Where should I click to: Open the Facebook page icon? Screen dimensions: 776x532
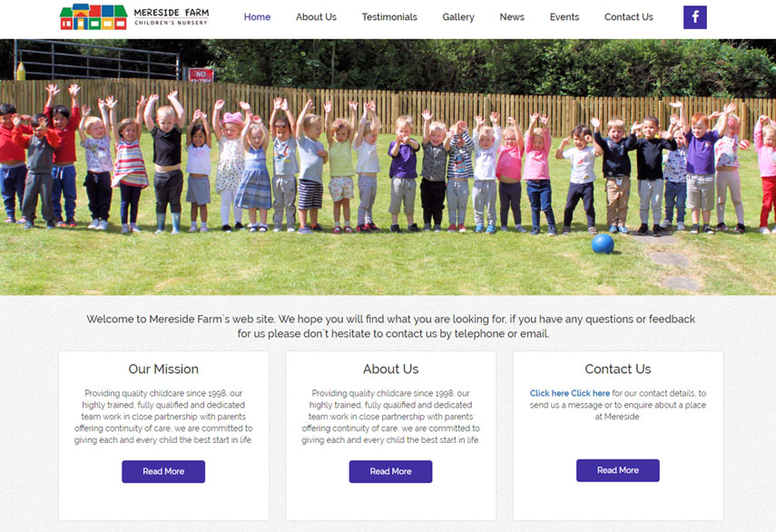click(695, 17)
